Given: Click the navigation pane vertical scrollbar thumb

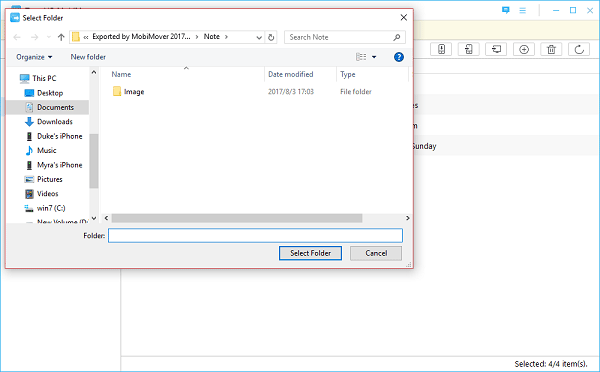Looking at the screenshot, I should click(94, 161).
